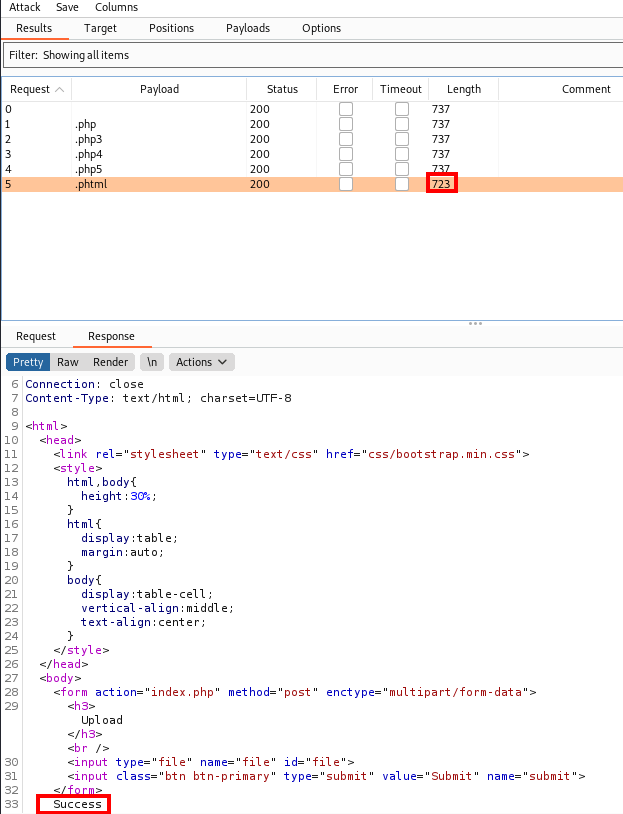Click the css/bootstrap.min.css link line
The height and width of the screenshot is (814, 623).
point(291,454)
